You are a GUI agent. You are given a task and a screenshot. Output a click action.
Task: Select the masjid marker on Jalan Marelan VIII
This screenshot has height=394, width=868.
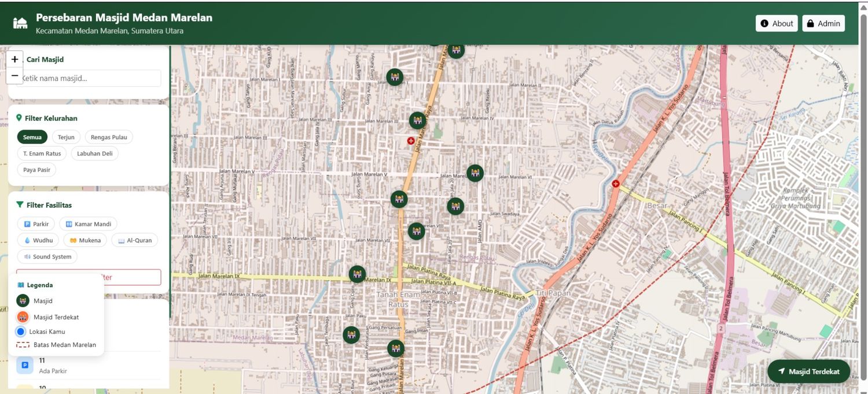416,231
